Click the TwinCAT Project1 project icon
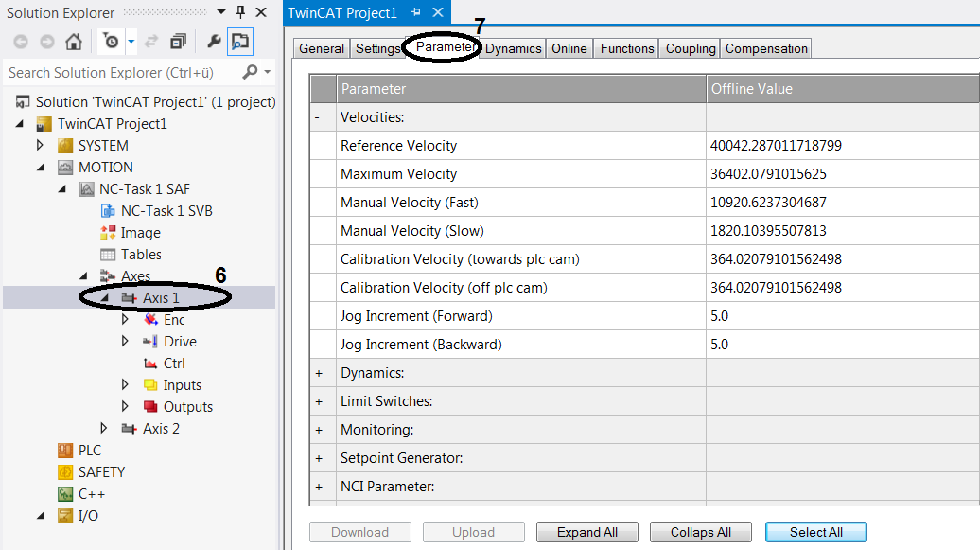980x550 pixels. pos(44,124)
